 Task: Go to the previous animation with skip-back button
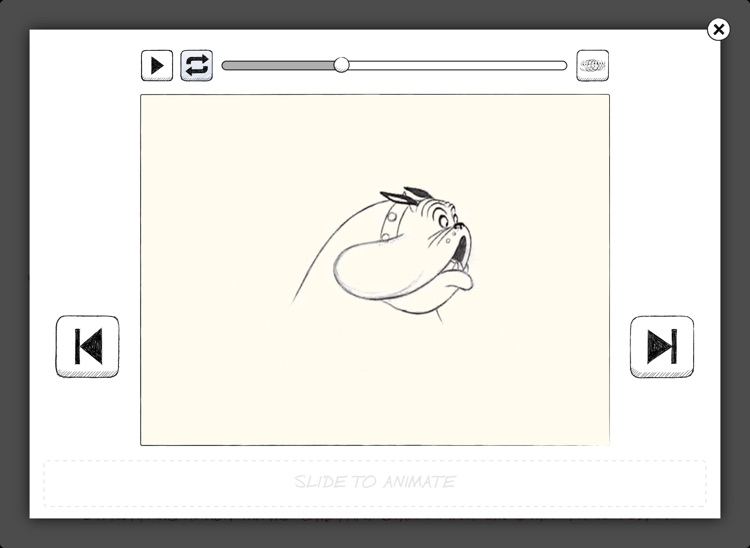click(88, 347)
